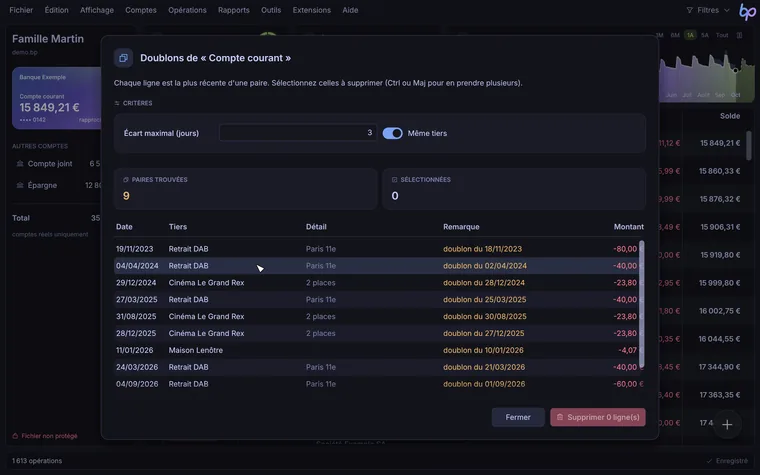Click the Enregistré status indicator
This screenshot has width=760, height=475.
(727, 461)
